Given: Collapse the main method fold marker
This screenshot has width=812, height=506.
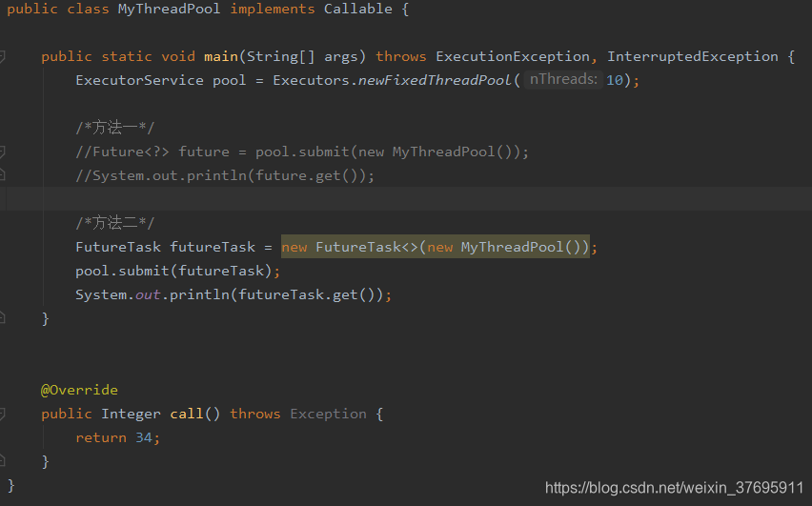Looking at the screenshot, I should pyautogui.click(x=2, y=56).
